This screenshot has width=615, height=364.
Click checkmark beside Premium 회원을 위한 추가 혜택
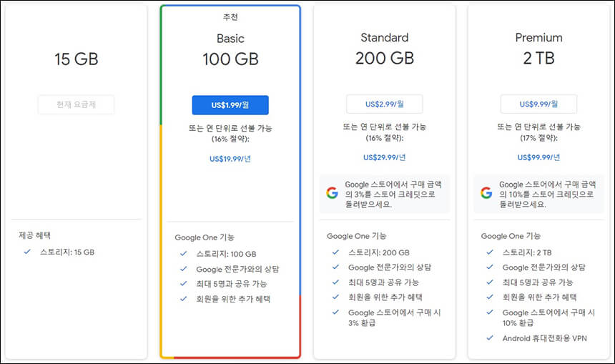tap(489, 297)
